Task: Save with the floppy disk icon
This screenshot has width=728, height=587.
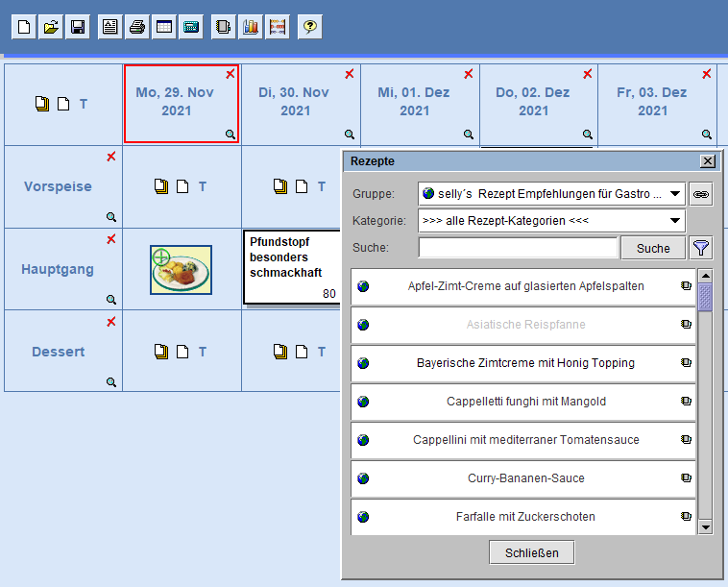Action: coord(78,27)
